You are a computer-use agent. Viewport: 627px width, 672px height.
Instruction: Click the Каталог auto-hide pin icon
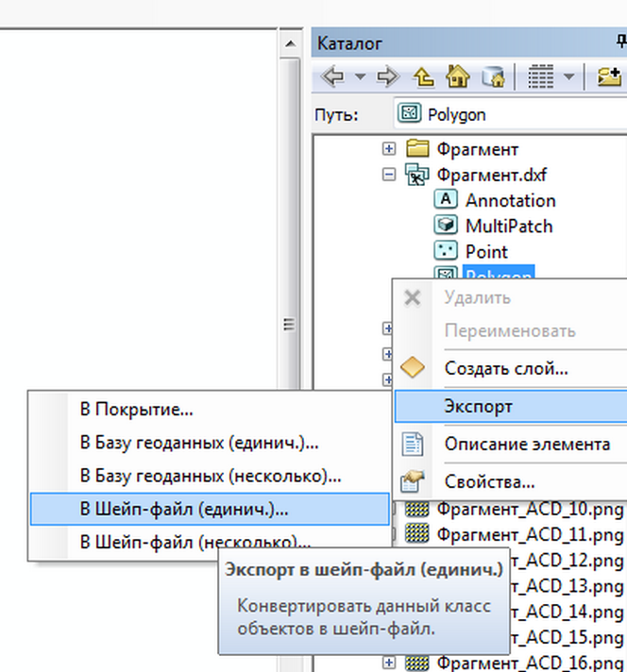point(622,42)
